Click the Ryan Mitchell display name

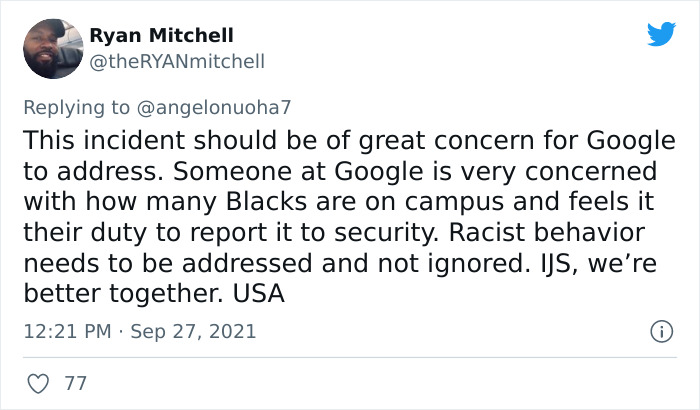[161, 36]
